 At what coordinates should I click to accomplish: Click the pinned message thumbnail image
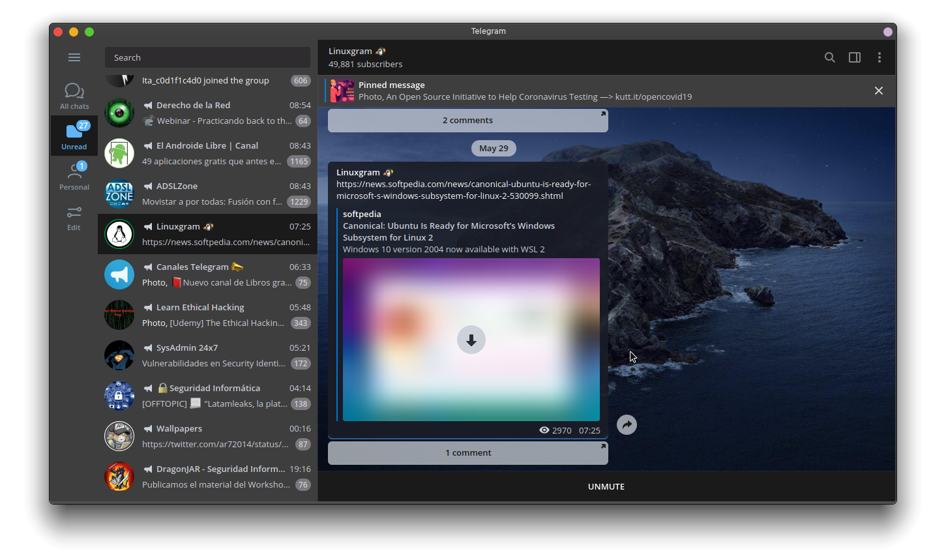(x=342, y=91)
